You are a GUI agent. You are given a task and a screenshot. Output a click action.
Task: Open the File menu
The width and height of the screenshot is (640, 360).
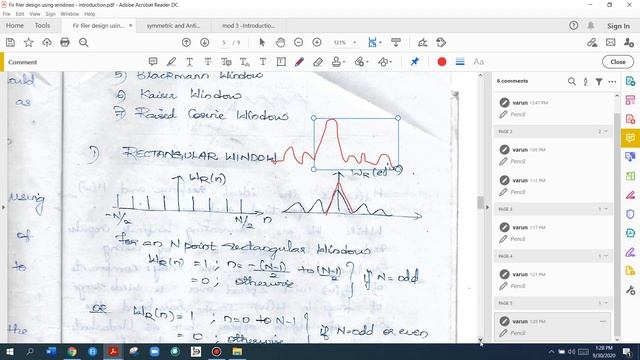tap(7, 14)
